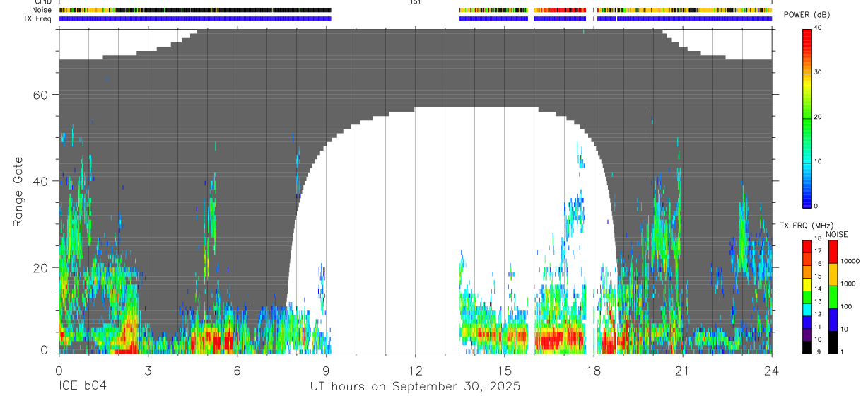Select the 9 MHz black frequency swatch
Image resolution: width=868 pixels, height=401 pixels.
click(x=807, y=347)
